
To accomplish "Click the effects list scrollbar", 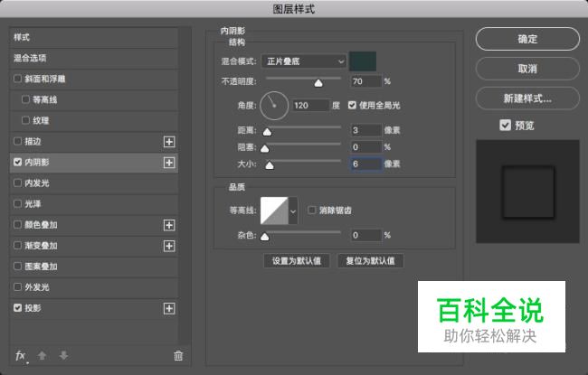I will [185, 185].
